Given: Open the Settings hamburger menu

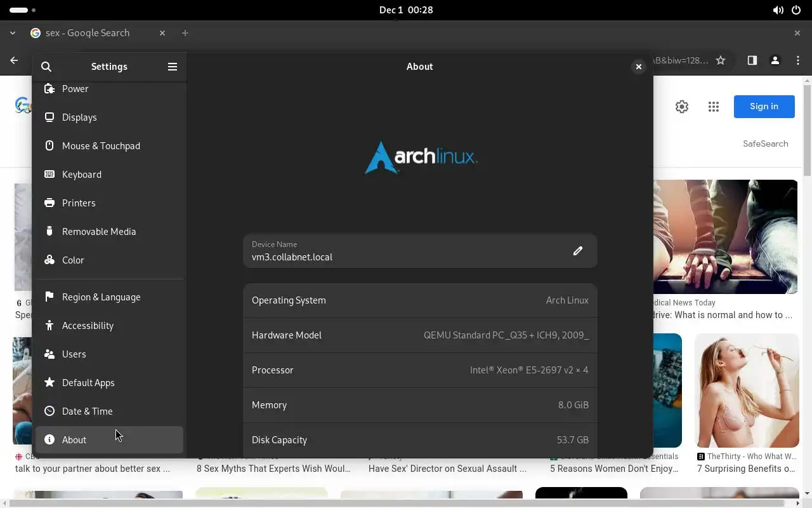Looking at the screenshot, I should coord(172,67).
